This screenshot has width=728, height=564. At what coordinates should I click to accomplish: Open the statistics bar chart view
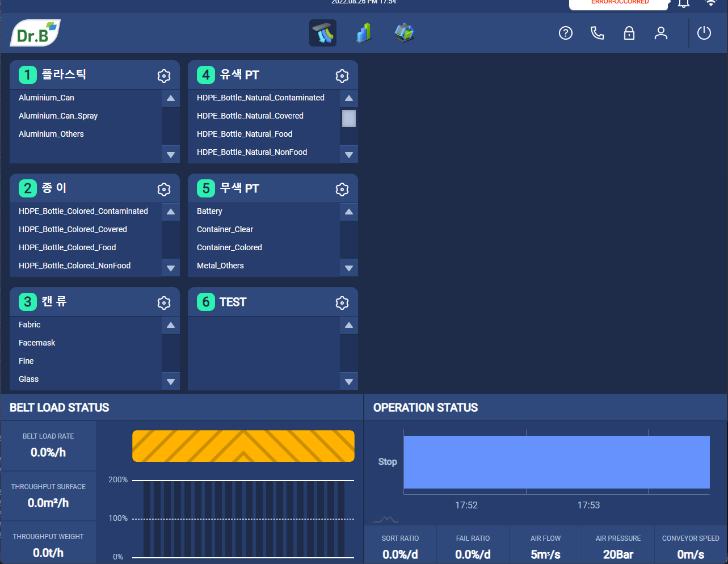(364, 33)
